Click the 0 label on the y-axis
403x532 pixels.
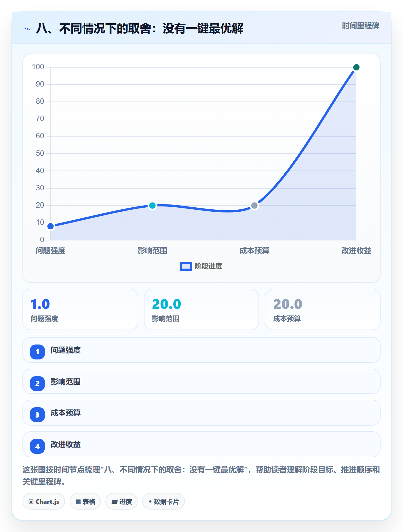click(42, 240)
